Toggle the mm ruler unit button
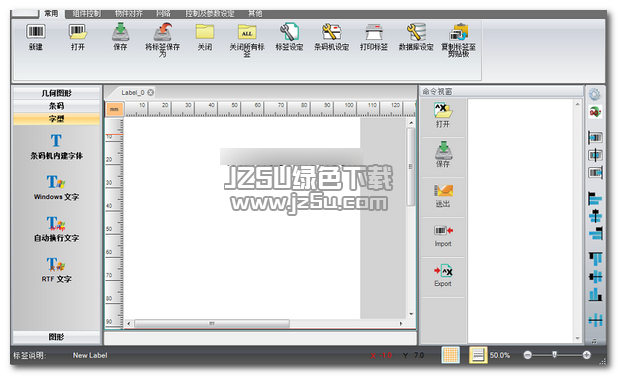Viewport: 618px width, 376px height. 114,109
